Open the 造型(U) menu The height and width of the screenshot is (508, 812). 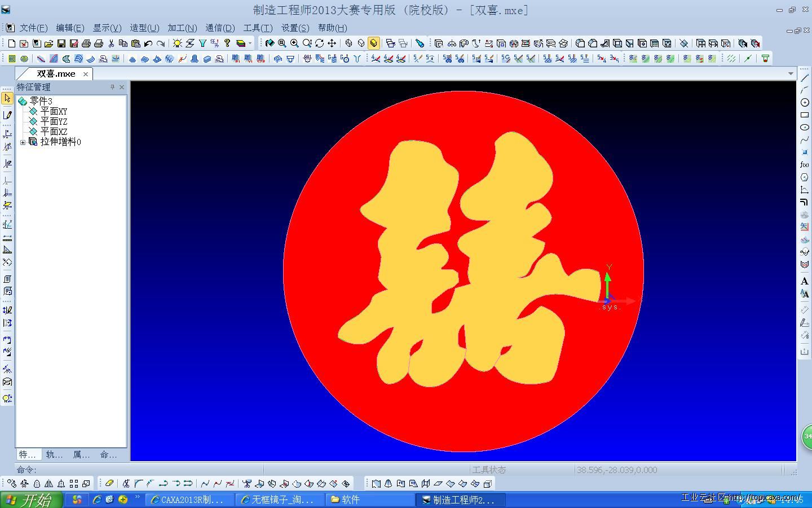pyautogui.click(x=144, y=28)
